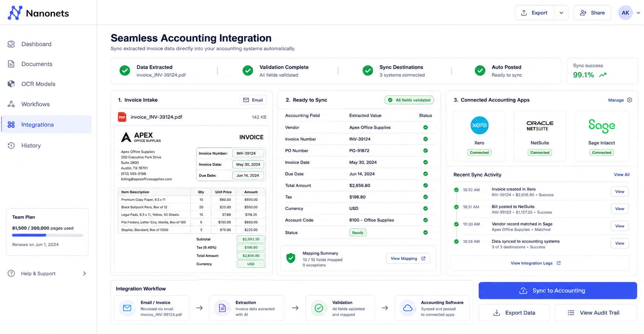
Task: Click View All sync activity link
Action: point(622,175)
